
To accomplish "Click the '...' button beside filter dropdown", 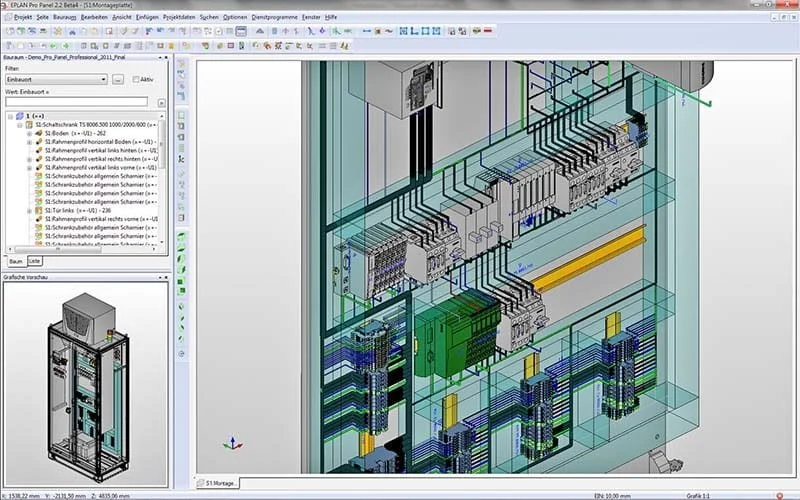I will point(118,80).
